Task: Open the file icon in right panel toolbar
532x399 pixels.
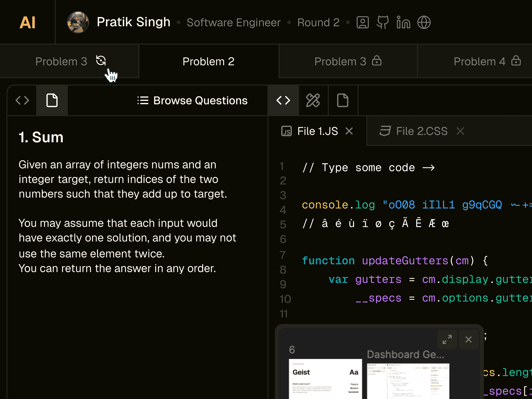Action: (343, 100)
